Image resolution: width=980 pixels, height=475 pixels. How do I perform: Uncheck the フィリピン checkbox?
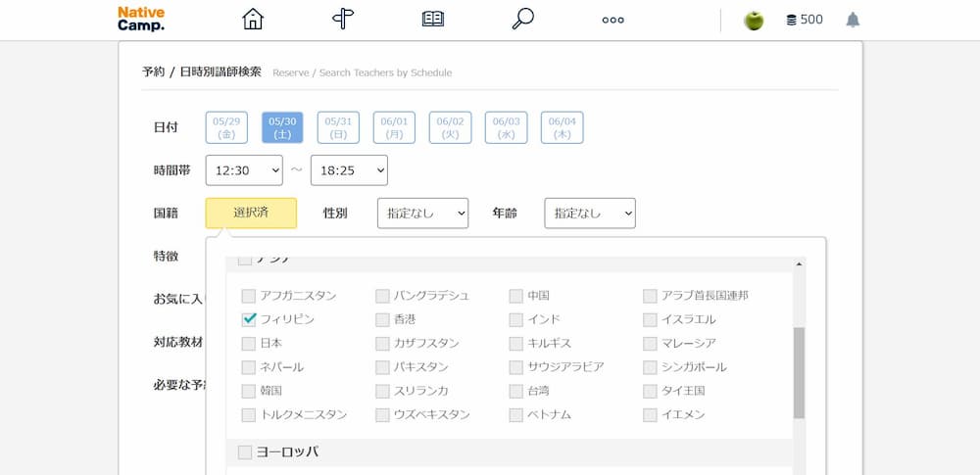coord(249,319)
